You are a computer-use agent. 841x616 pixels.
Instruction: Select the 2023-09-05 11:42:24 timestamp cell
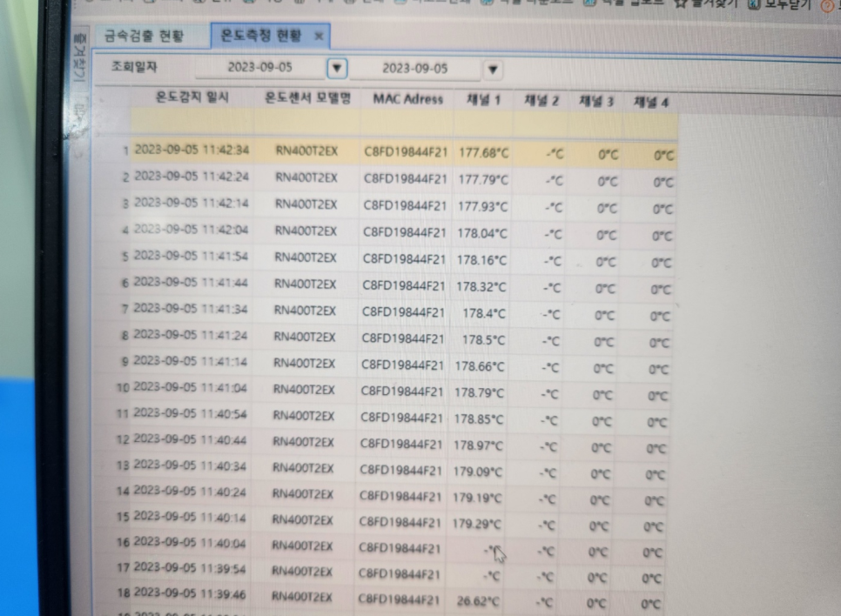(x=192, y=177)
